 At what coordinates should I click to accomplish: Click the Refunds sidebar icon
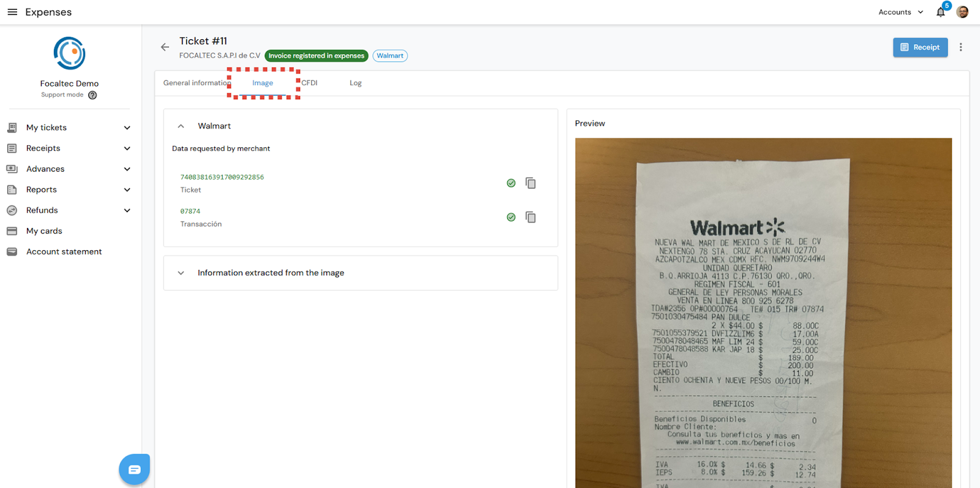12,210
